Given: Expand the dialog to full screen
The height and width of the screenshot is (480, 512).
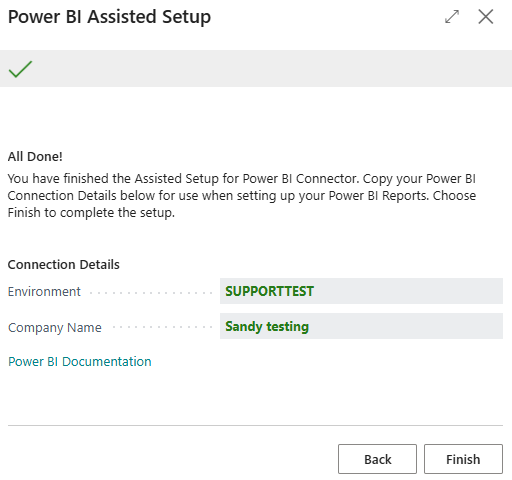Looking at the screenshot, I should coord(452,17).
